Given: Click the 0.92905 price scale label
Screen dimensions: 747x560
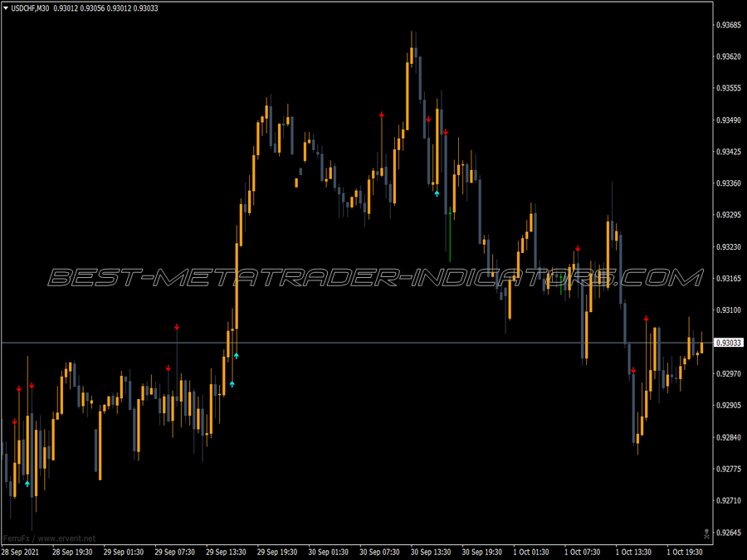Looking at the screenshot, I should click(729, 405).
